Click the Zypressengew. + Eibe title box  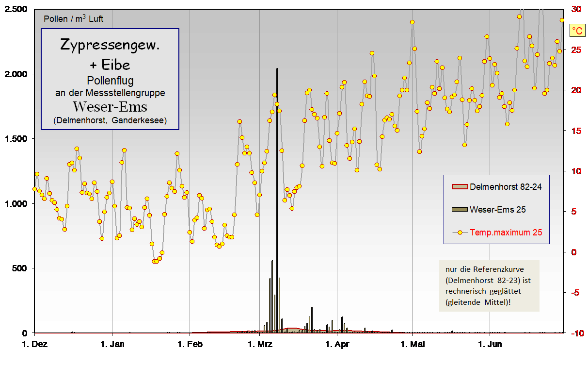pyautogui.click(x=110, y=79)
